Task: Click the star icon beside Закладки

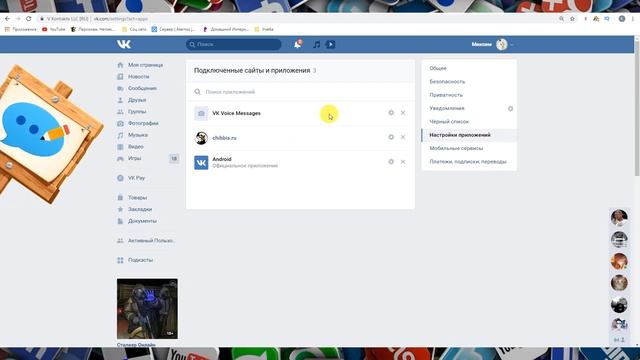Action: (120, 209)
